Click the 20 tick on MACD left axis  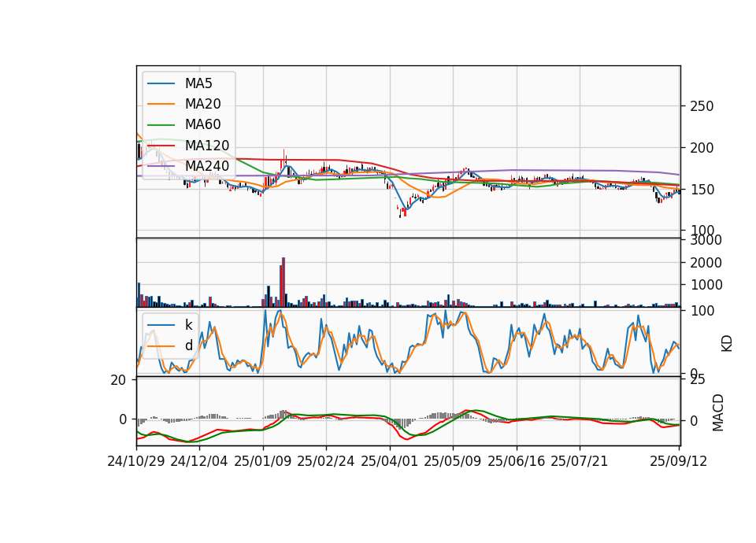[118, 381]
